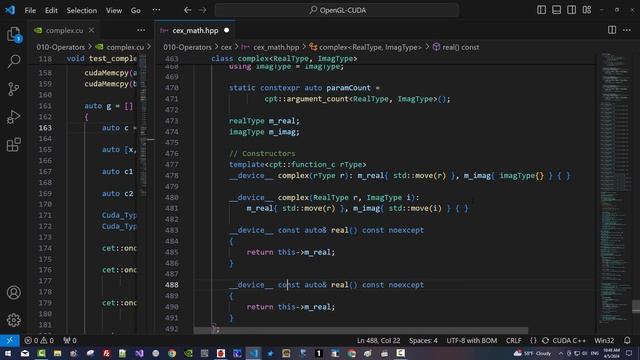Expand the hidden menus with the ellipsis
Screen dimensions: 640x360
pos(156,10)
